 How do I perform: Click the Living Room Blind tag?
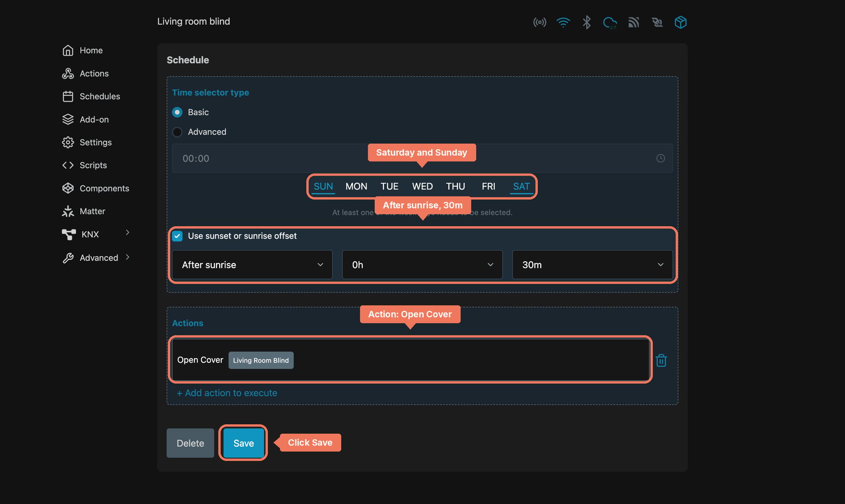(261, 360)
